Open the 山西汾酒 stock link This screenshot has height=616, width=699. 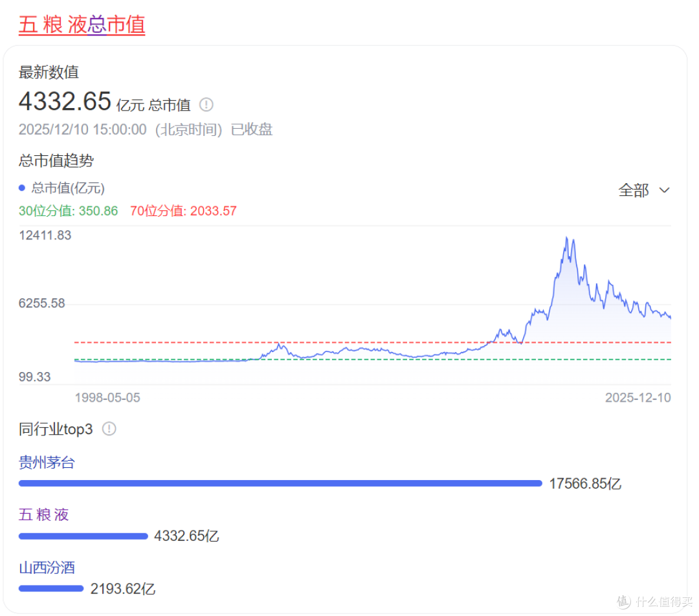click(47, 567)
